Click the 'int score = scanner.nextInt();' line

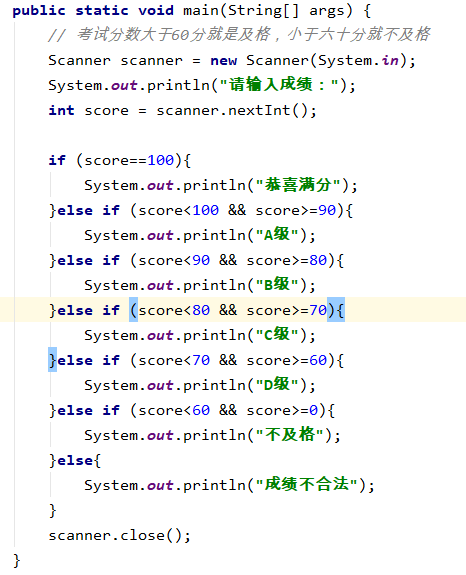click(x=182, y=110)
